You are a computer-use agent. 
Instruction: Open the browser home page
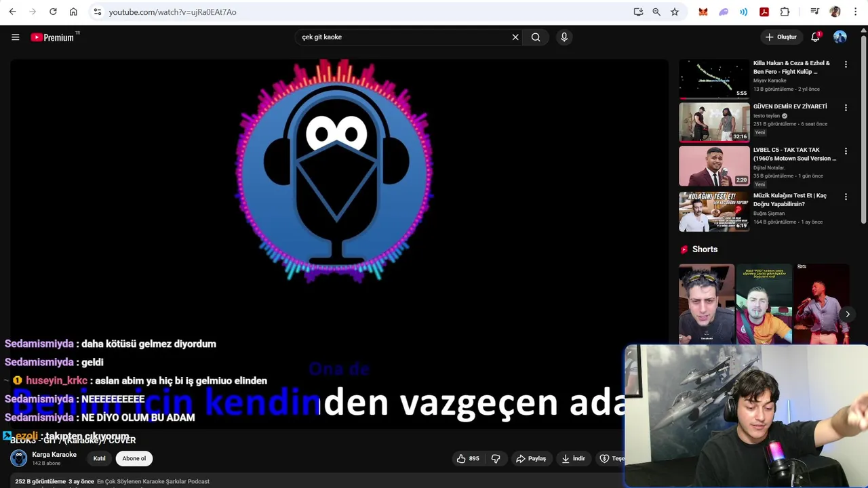pos(73,12)
